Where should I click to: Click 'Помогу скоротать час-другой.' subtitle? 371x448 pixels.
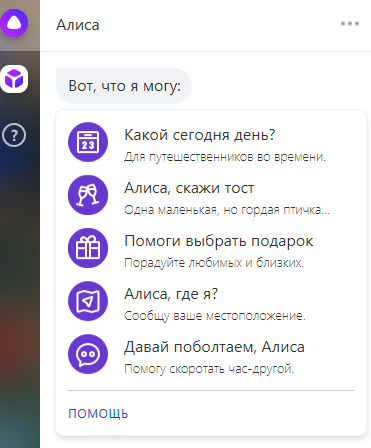tap(209, 369)
